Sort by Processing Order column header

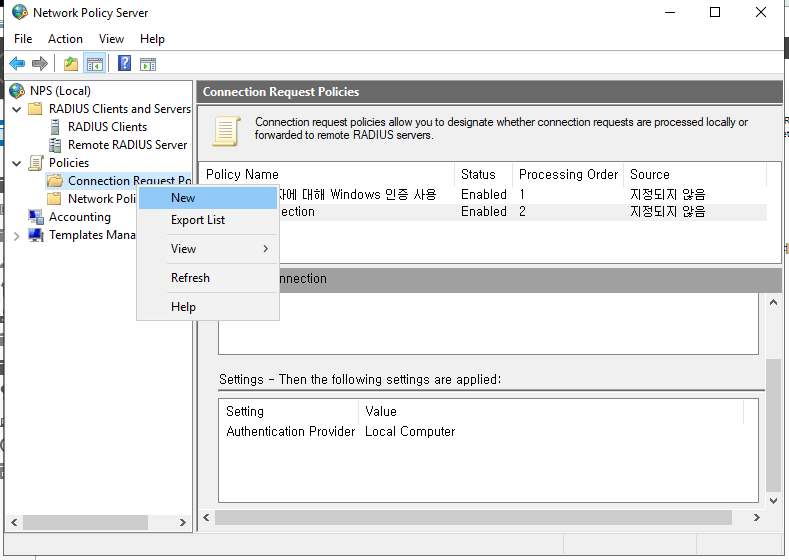coord(568,174)
